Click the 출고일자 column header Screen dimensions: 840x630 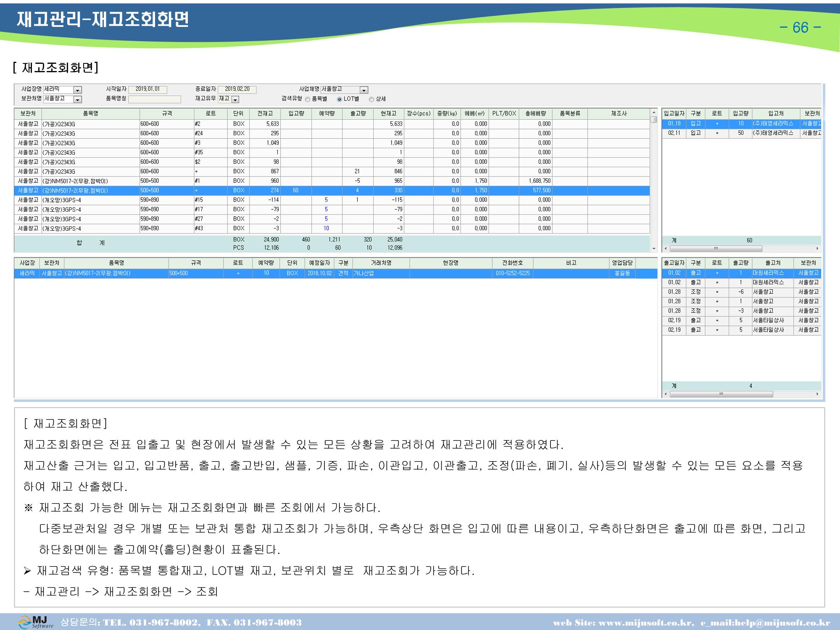[x=674, y=263]
